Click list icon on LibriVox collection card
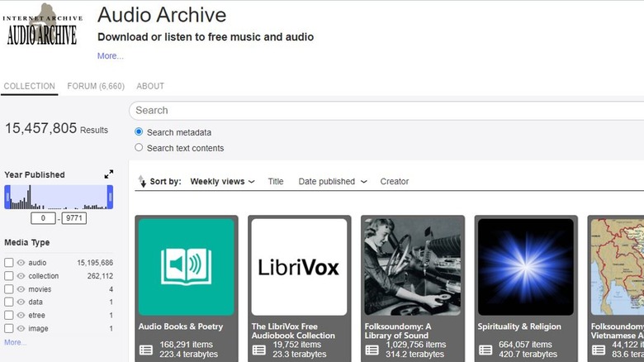 [258, 350]
